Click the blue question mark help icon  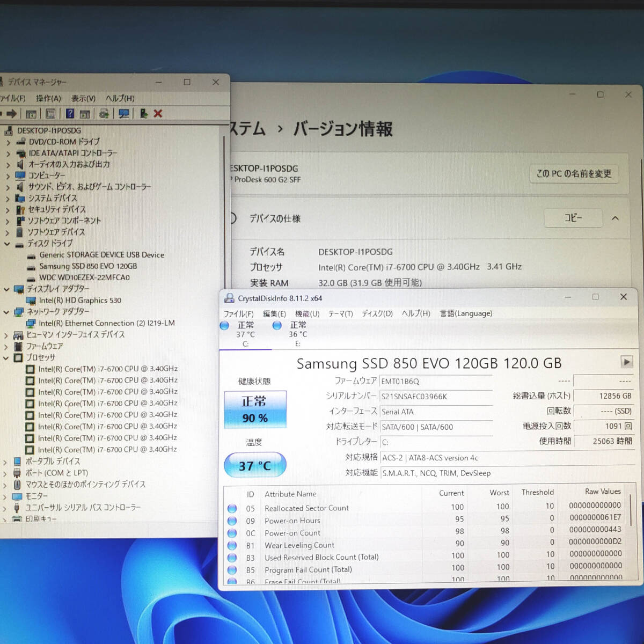[70, 114]
